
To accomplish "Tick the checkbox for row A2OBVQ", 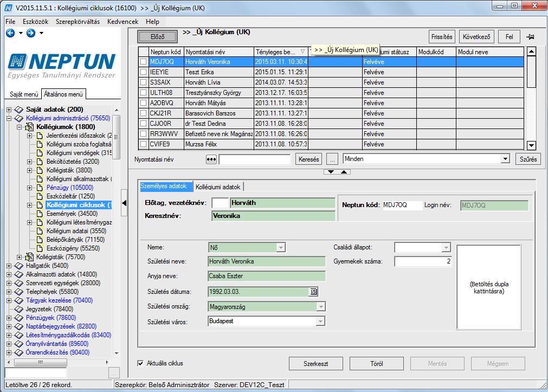I will [x=143, y=103].
